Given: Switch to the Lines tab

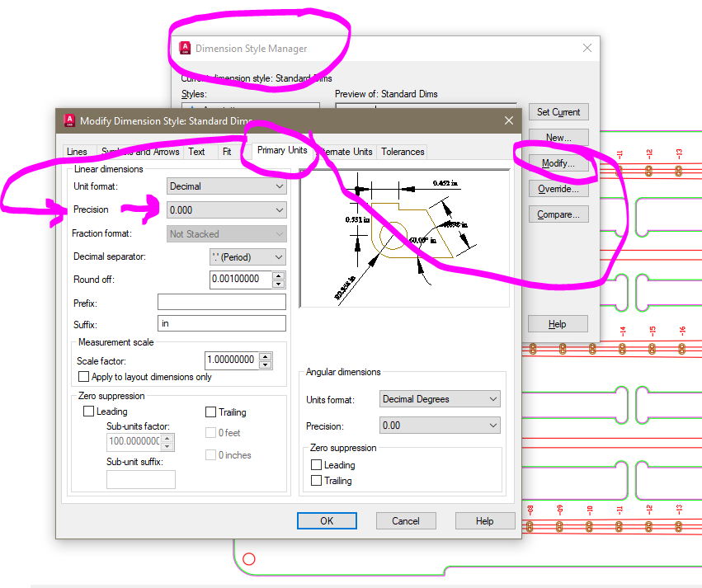Looking at the screenshot, I should tap(77, 152).
